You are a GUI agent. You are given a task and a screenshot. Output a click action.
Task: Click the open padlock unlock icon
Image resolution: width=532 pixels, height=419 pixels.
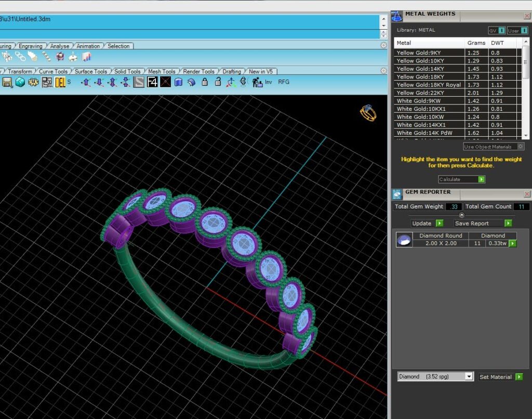[218, 82]
